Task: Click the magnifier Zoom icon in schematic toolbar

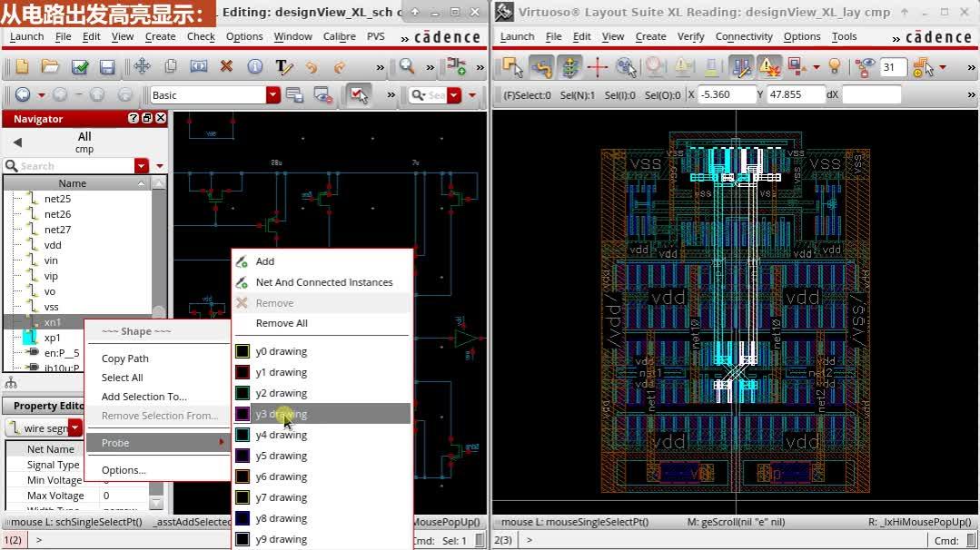Action: (407, 67)
